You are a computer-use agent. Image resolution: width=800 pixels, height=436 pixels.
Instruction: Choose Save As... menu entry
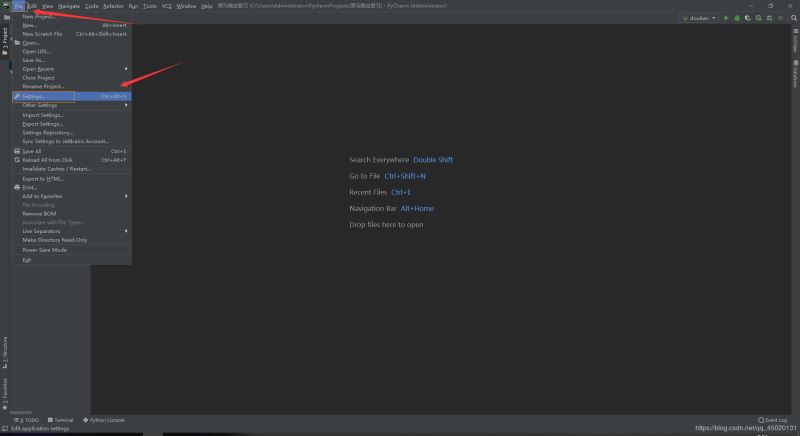(71, 60)
